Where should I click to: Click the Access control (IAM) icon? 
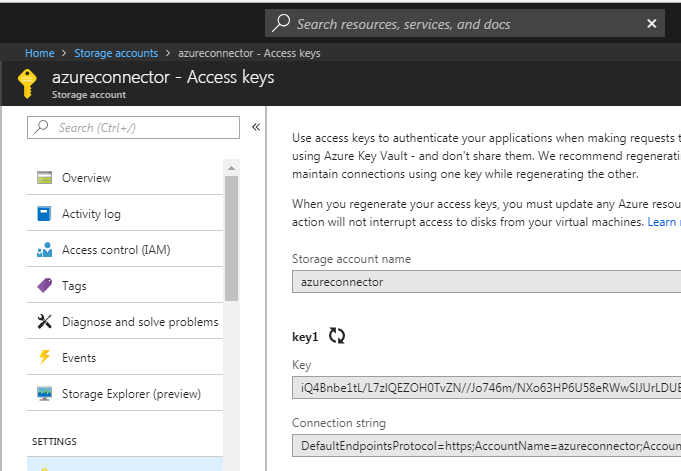tap(44, 250)
